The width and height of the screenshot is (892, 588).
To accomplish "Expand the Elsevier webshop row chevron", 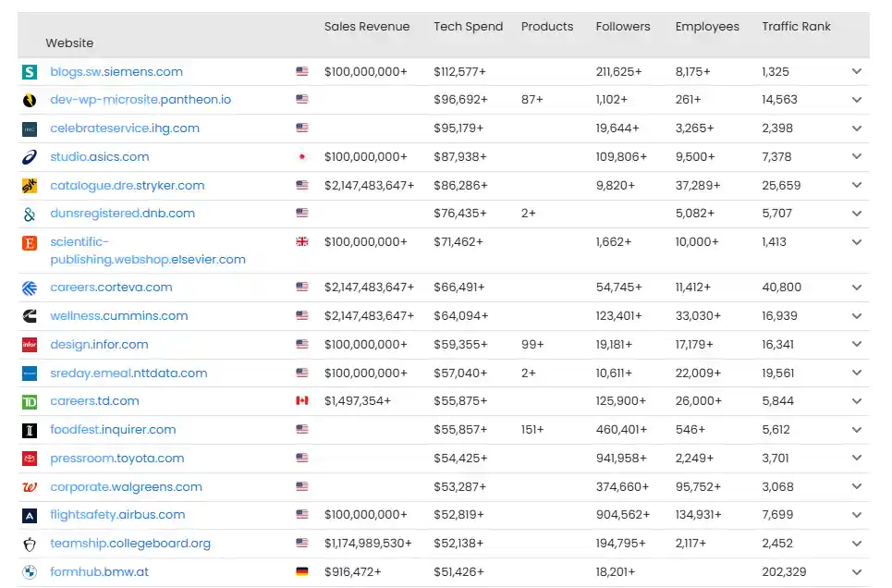I will (857, 242).
